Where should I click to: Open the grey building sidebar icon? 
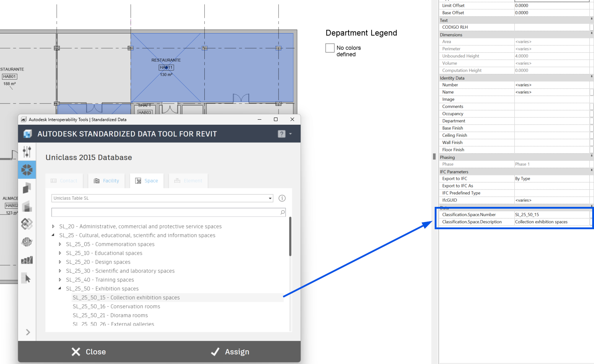click(x=27, y=206)
